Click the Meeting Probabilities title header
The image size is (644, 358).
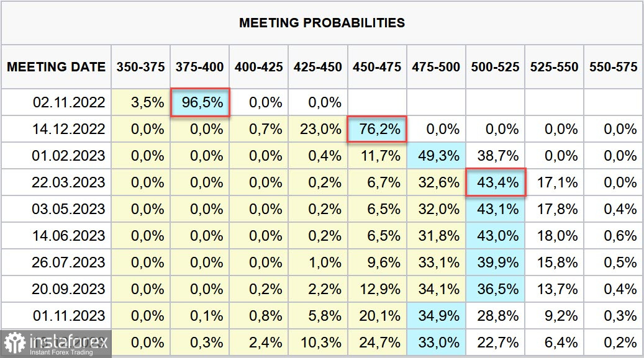(x=322, y=23)
